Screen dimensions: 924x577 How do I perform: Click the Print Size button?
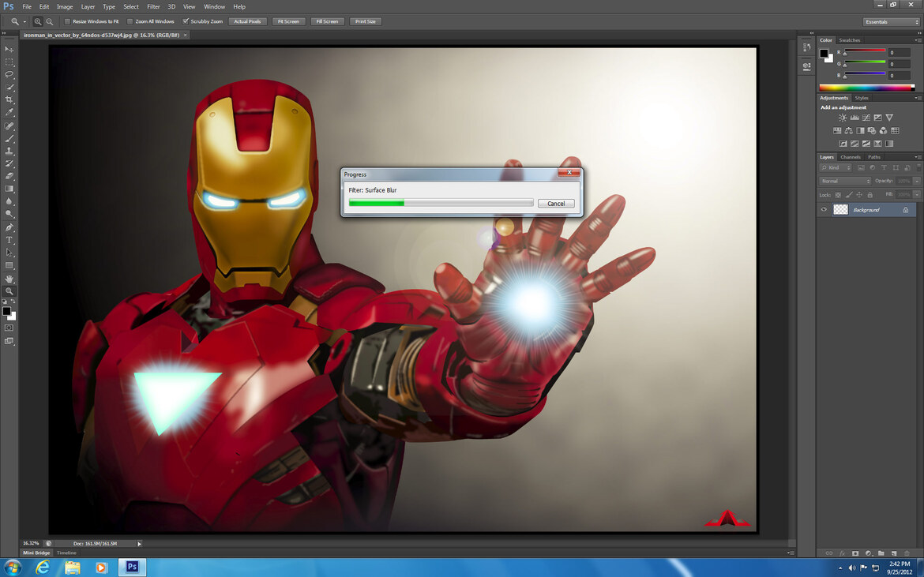[366, 22]
